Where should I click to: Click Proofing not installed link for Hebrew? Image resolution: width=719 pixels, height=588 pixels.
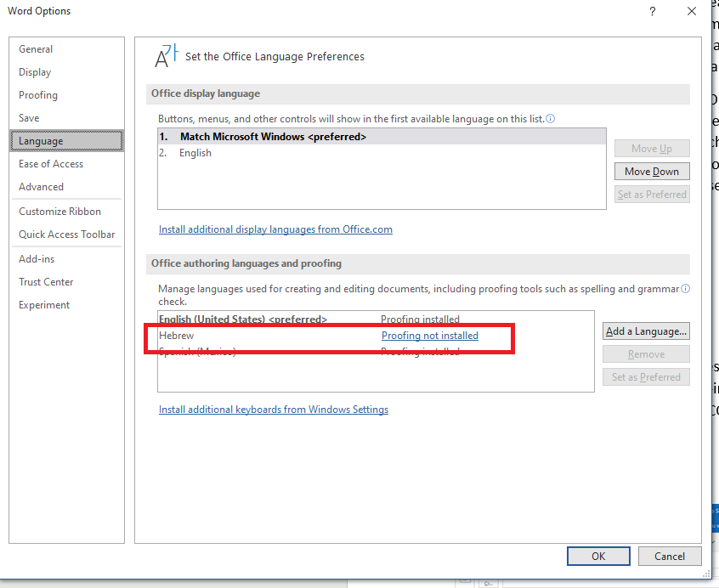[x=430, y=336]
